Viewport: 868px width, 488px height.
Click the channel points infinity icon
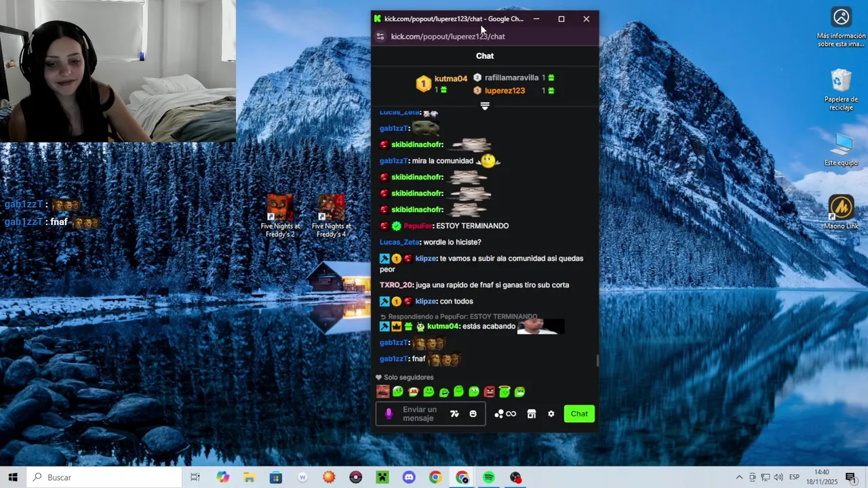pyautogui.click(x=511, y=413)
